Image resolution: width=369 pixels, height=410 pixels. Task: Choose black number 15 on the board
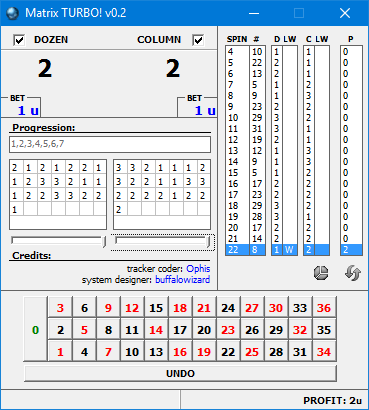click(x=156, y=308)
